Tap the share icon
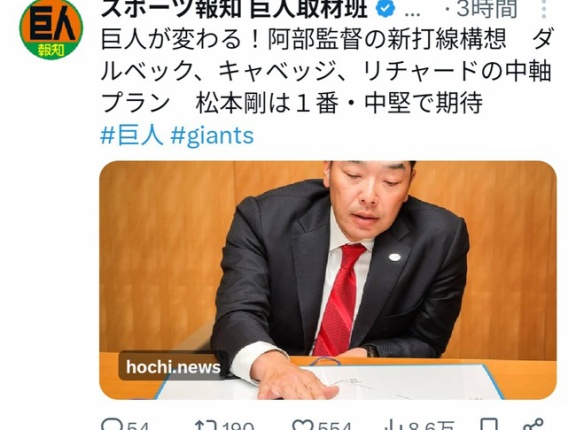576x430 pixels. (x=533, y=424)
